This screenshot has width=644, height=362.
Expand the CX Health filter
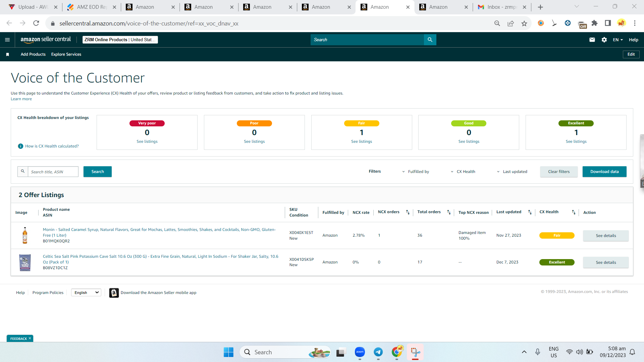[x=463, y=172]
